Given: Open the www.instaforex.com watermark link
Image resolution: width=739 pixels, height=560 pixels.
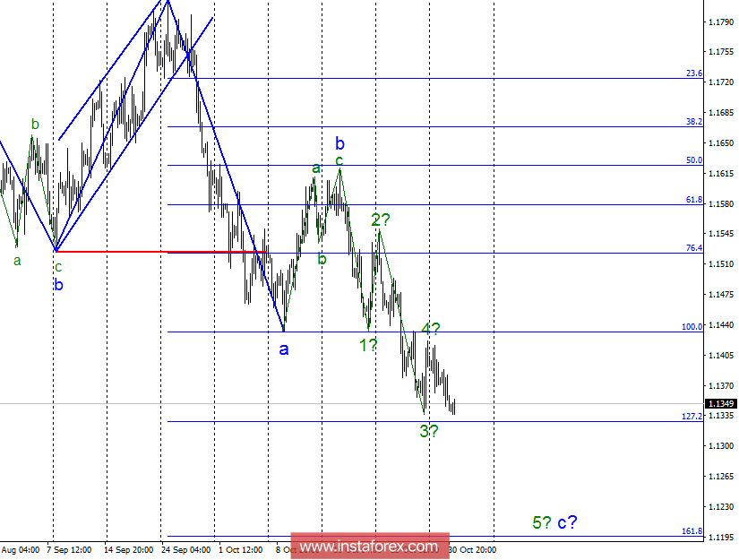Looking at the screenshot, I should pyautogui.click(x=369, y=546).
